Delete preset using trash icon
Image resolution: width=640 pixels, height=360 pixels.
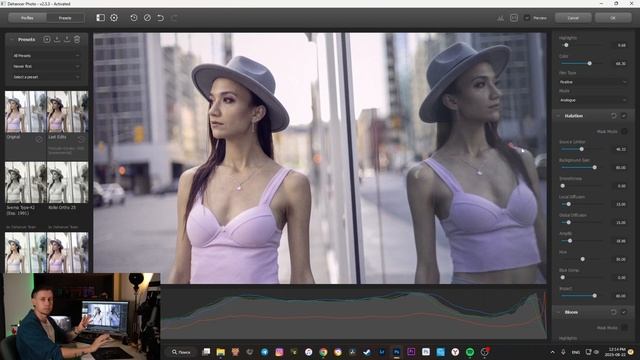(x=77, y=40)
